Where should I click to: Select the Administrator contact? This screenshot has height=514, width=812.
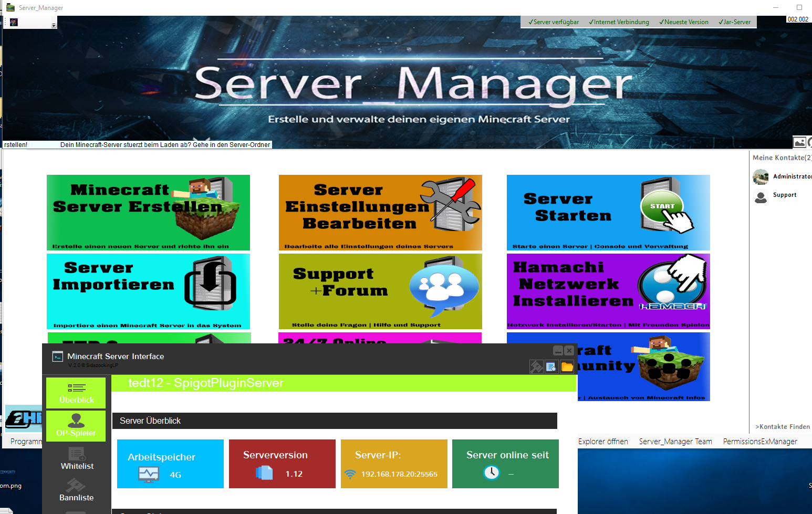[792, 176]
